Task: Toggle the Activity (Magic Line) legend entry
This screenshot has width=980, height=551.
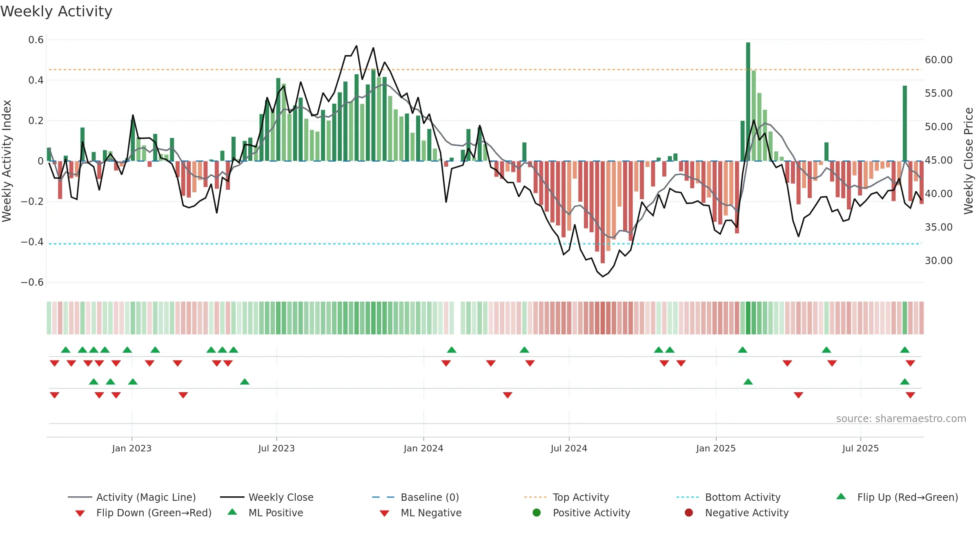Action: click(132, 497)
